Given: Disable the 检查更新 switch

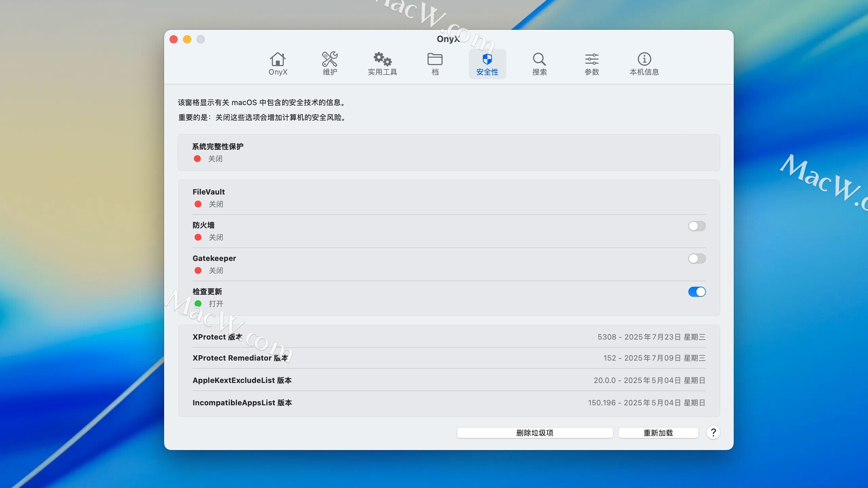Looking at the screenshot, I should [x=697, y=292].
